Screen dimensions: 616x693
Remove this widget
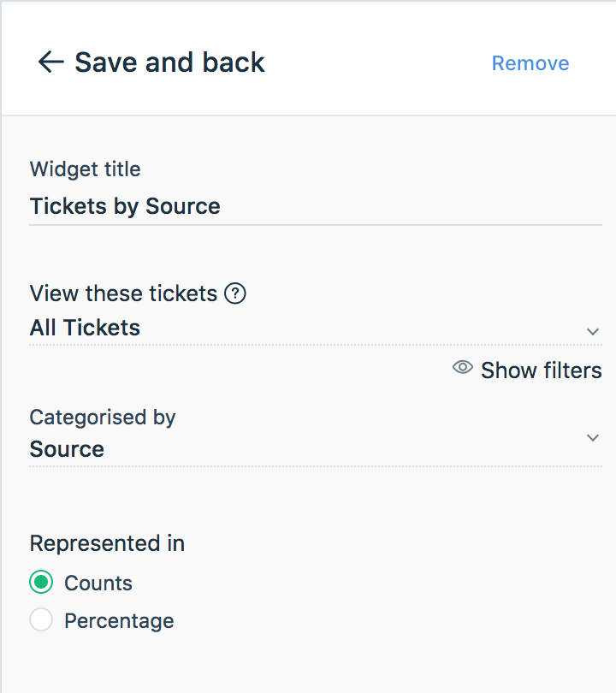[x=530, y=63]
